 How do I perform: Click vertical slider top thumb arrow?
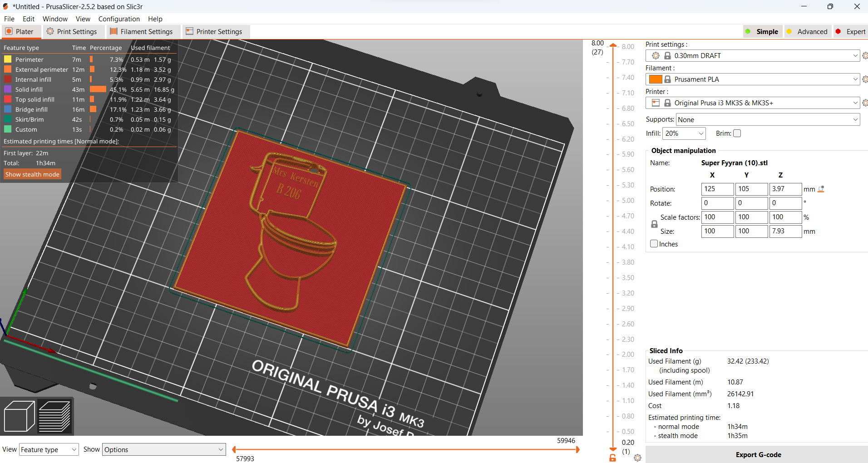point(613,45)
